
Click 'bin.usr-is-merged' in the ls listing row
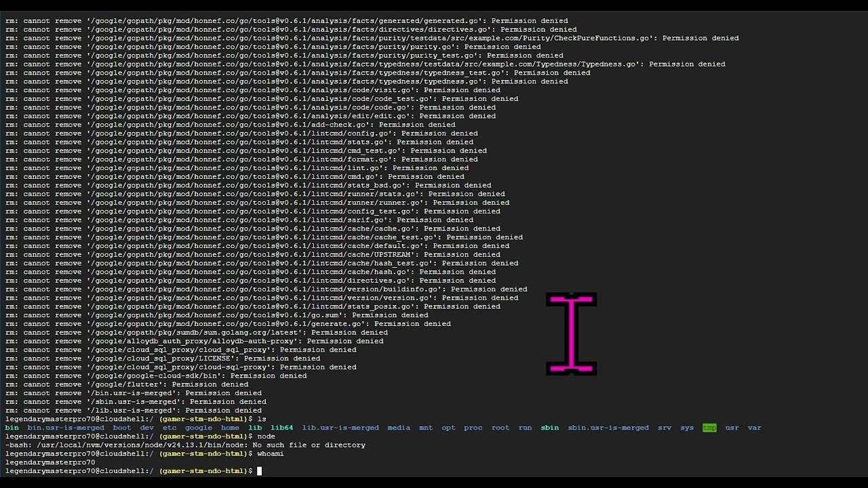66,428
